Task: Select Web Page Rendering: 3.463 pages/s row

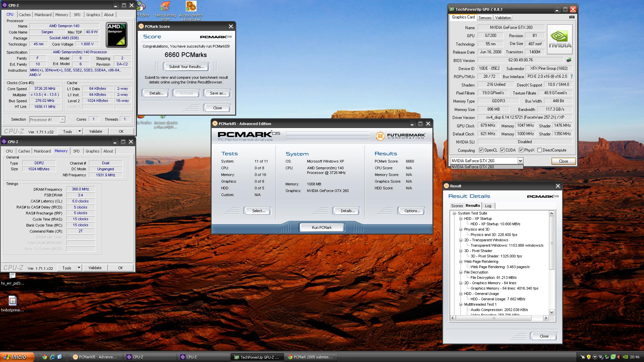Action: [x=500, y=267]
